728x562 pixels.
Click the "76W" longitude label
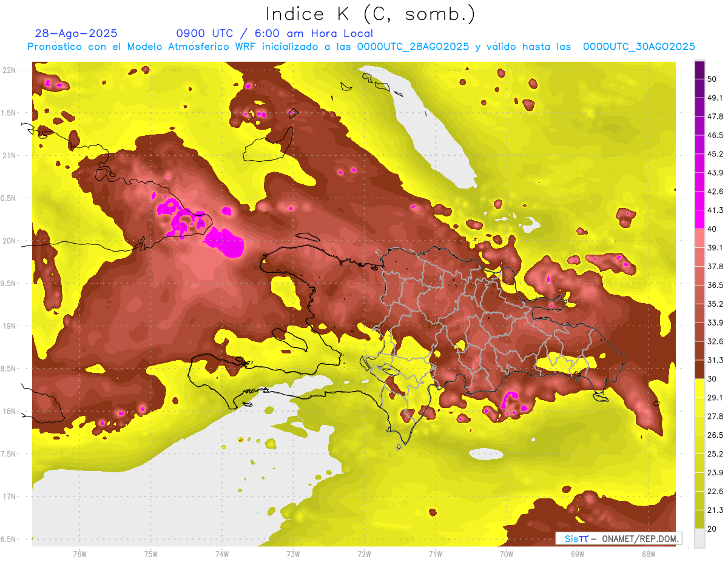tap(79, 554)
